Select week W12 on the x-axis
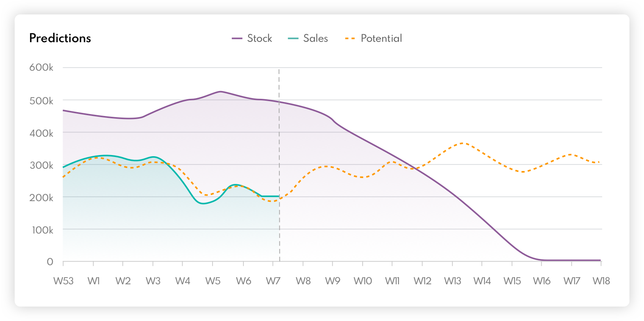Viewport: 644px width, 321px height. [422, 281]
